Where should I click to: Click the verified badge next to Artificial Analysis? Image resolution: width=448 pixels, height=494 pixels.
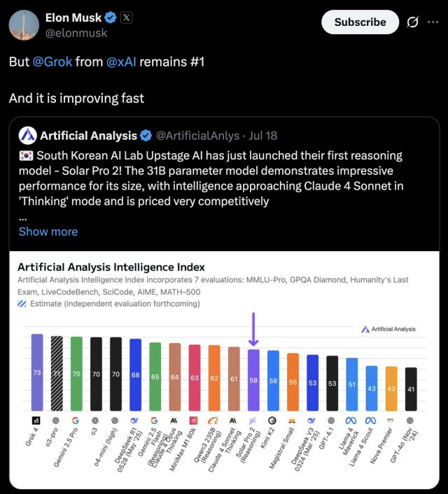point(146,135)
